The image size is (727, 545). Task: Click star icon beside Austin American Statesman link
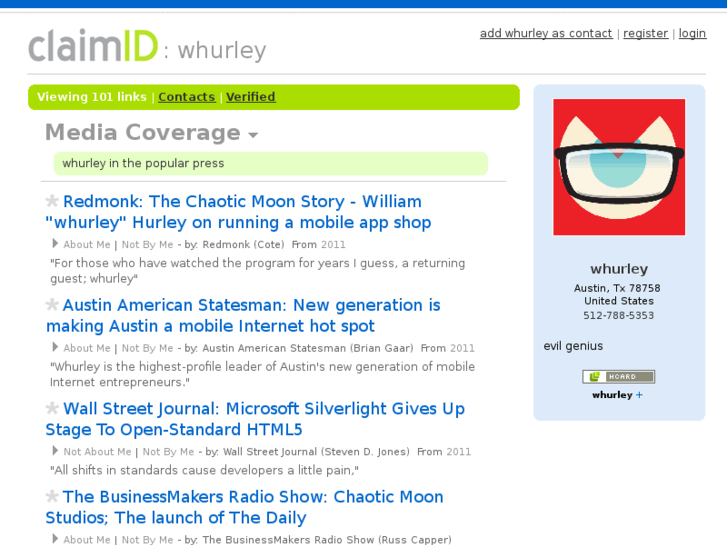pos(52,305)
